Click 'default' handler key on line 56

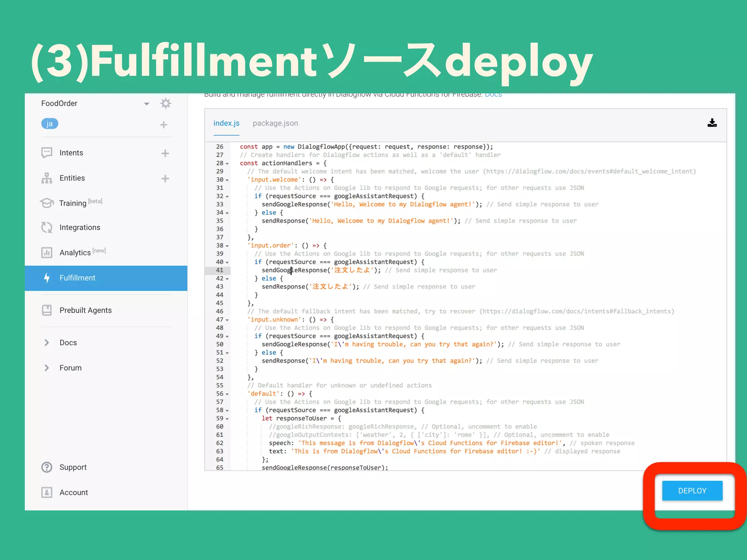[x=263, y=394]
